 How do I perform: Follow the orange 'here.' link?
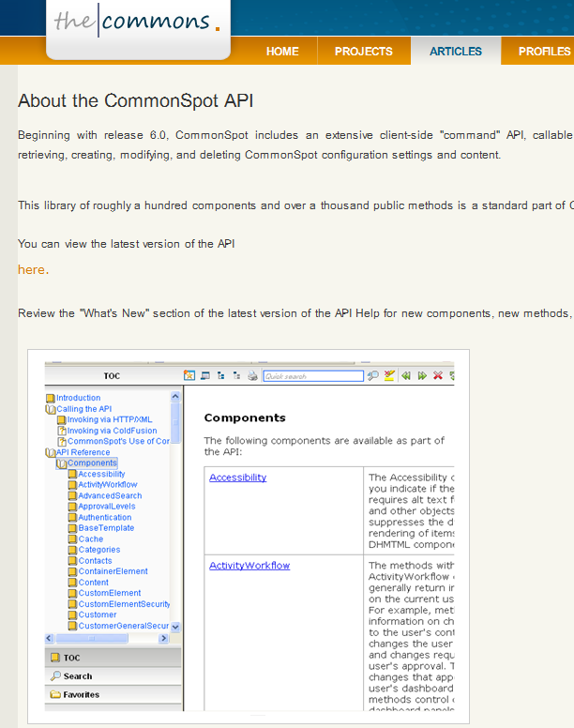(33, 270)
